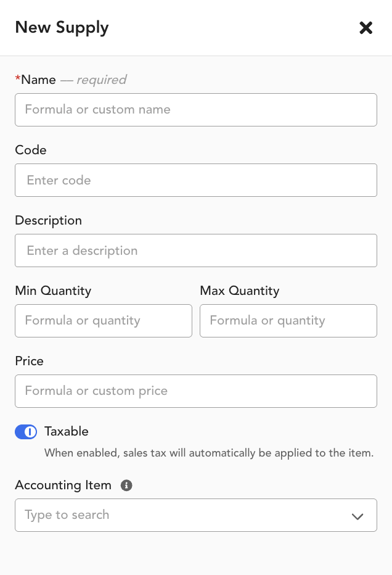
Task: Click the sales tax helper text
Action: tap(209, 453)
